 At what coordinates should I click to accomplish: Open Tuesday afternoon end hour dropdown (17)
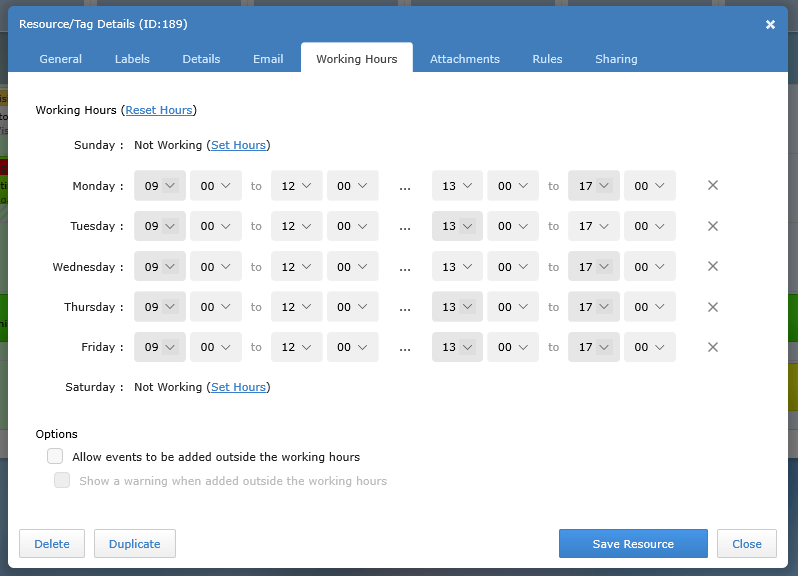(x=594, y=226)
